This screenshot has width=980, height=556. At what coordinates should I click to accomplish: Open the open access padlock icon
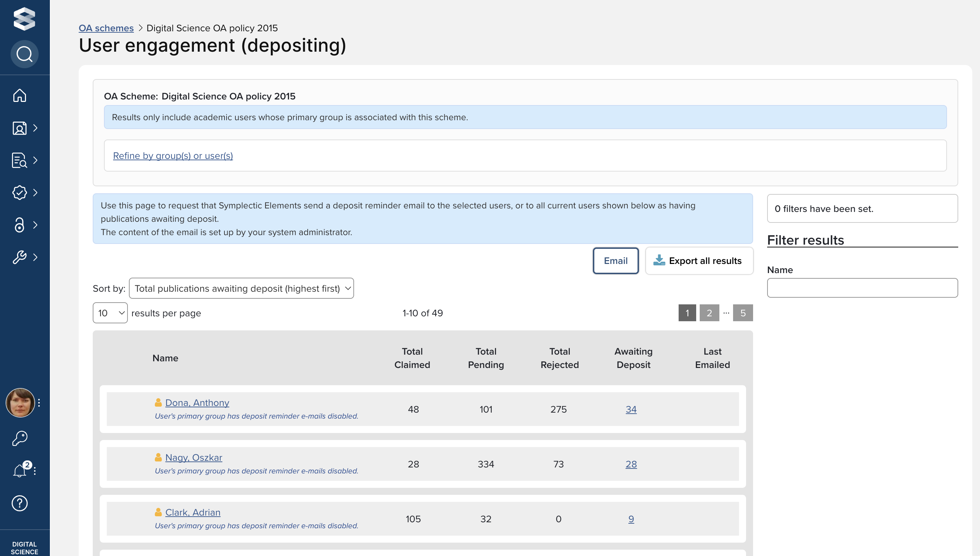point(19,225)
